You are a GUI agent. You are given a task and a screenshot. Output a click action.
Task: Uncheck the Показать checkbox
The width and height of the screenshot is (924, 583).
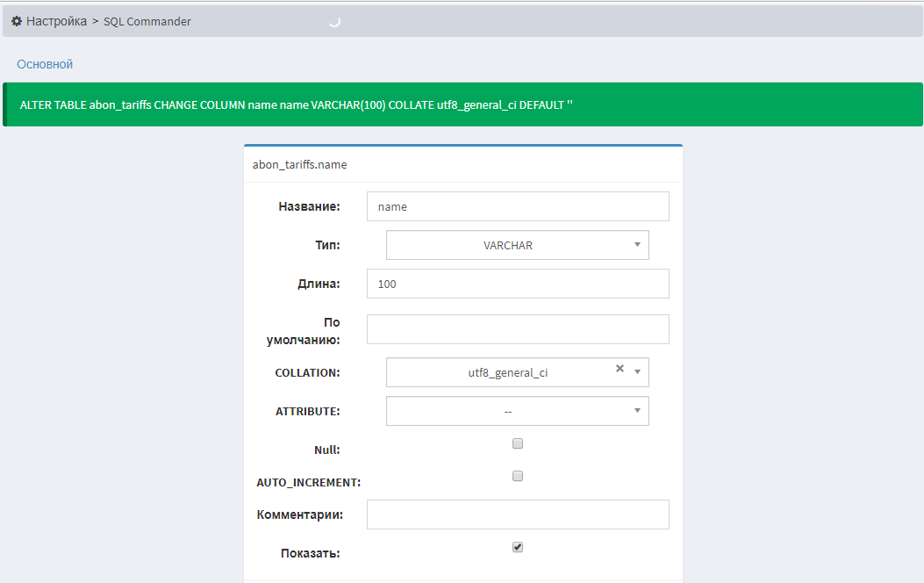coord(518,547)
